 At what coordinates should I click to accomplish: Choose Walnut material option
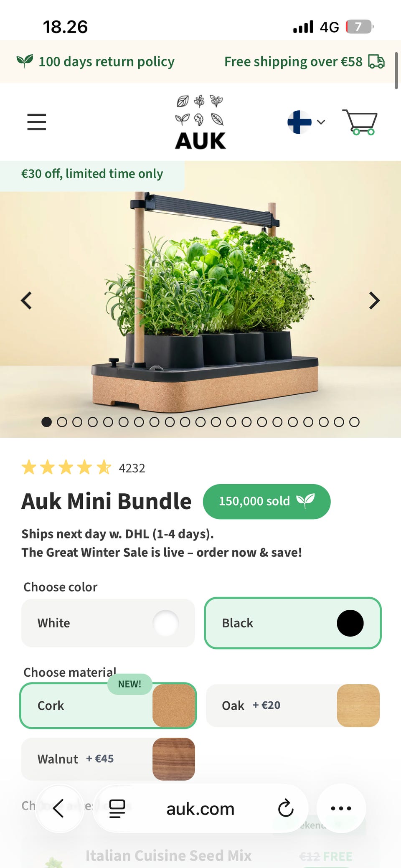click(x=108, y=759)
